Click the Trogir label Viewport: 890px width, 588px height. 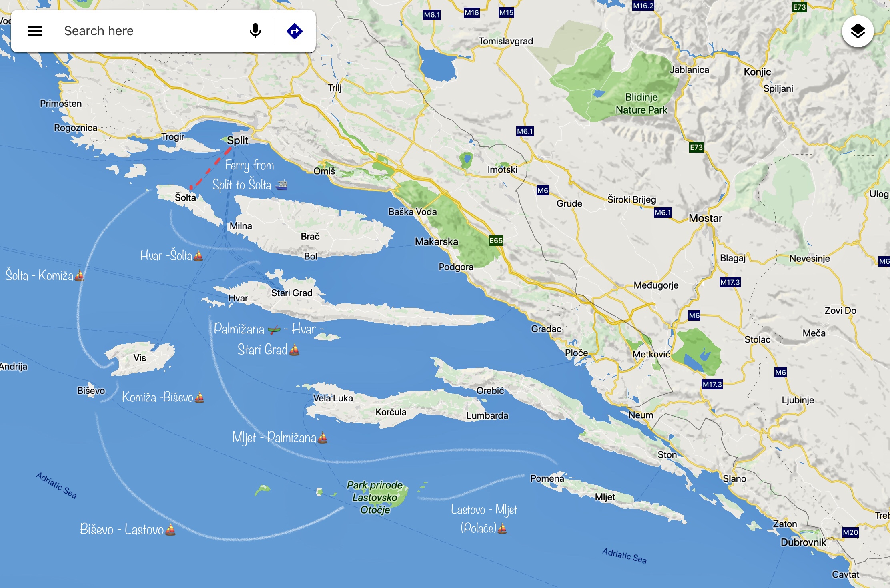(173, 137)
